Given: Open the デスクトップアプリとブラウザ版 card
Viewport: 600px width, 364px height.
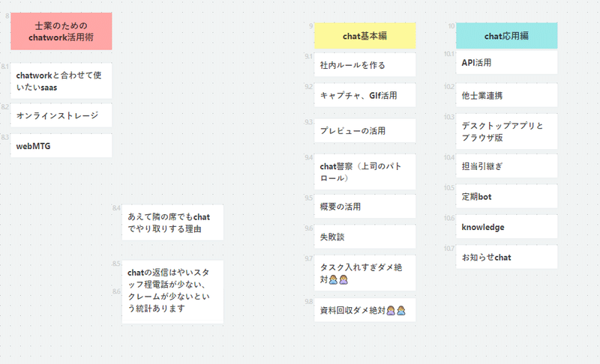Looking at the screenshot, I should click(x=507, y=131).
